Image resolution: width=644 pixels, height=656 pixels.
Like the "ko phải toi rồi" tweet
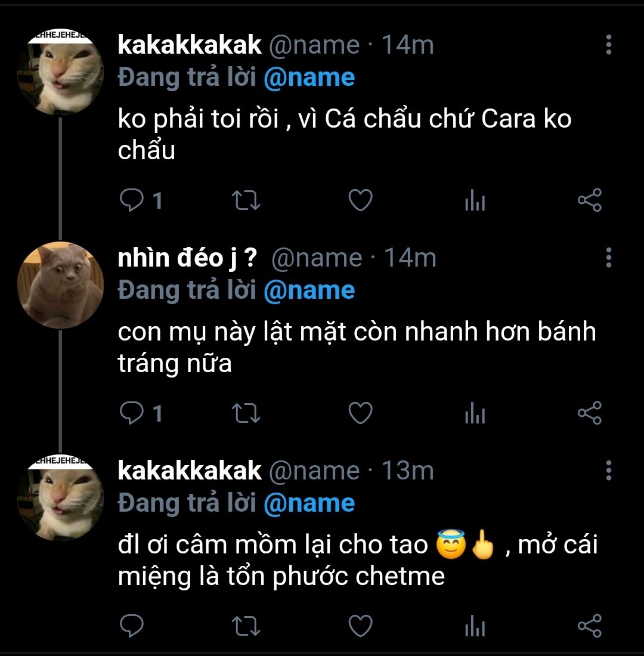[360, 201]
